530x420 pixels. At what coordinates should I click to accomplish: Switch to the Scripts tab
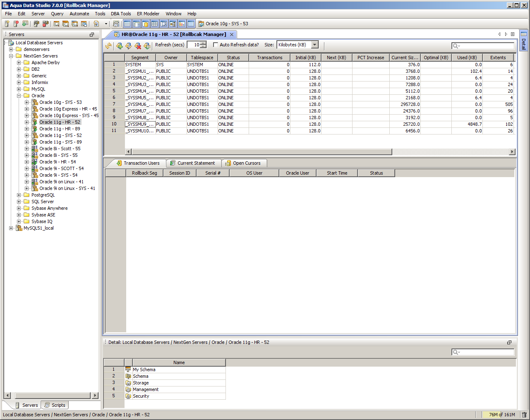tap(55, 405)
